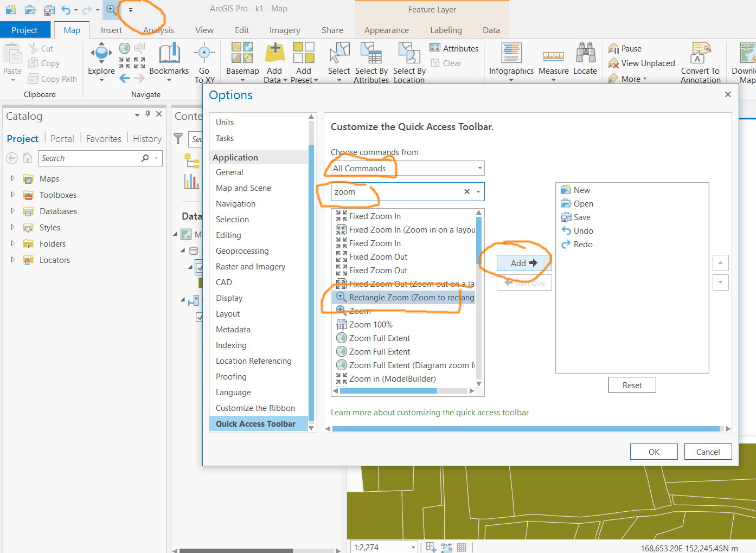Click the Rectangle Zoom icon in the title bar
Viewport: 756px width, 553px height.
coord(111,9)
